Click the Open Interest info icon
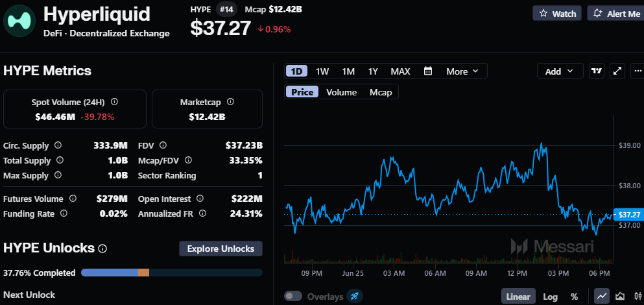This screenshot has width=644, height=305. click(x=200, y=199)
